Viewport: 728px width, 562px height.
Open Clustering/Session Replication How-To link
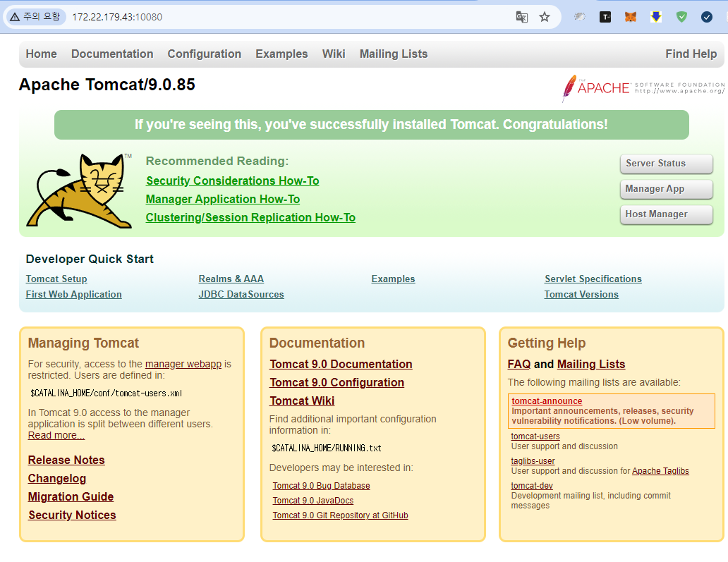[250, 217]
